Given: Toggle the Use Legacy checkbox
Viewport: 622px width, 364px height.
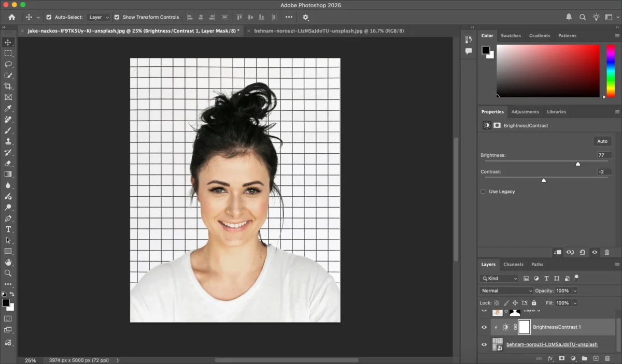Looking at the screenshot, I should (483, 192).
